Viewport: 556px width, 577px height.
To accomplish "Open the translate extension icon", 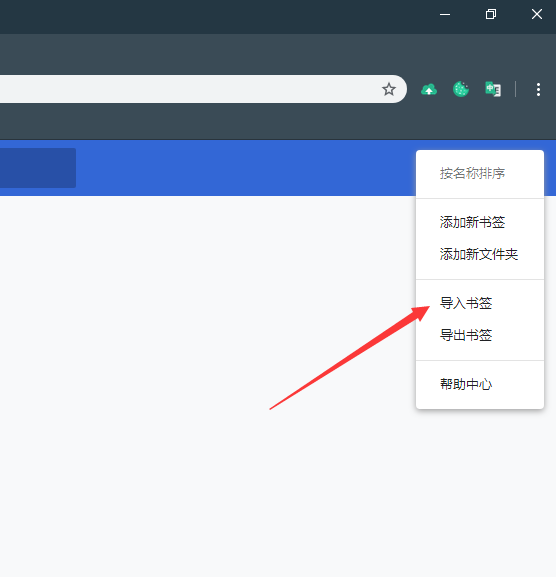I will point(493,89).
